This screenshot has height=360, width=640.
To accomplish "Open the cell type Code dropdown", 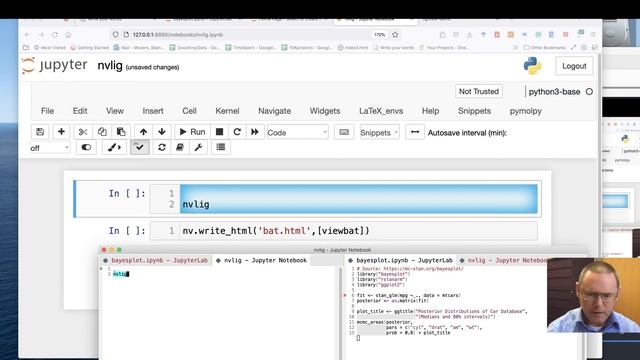I will [297, 132].
